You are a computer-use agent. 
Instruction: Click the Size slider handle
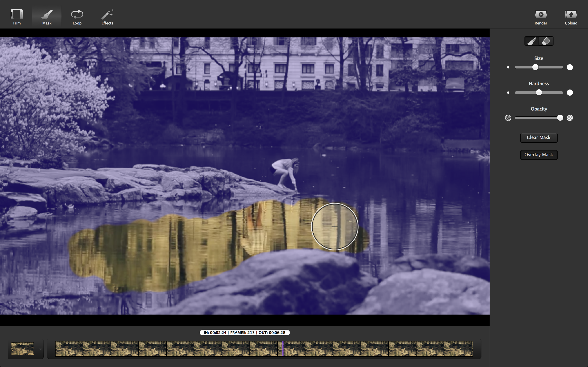coord(535,67)
